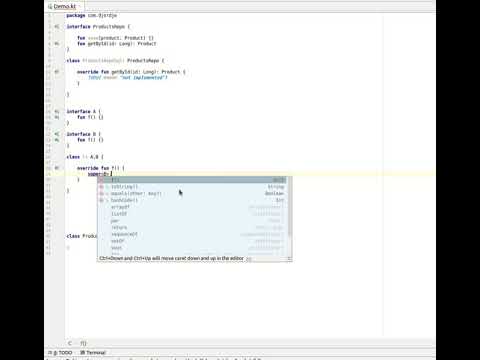Click gutter marker on fun f() under interface A
The width and height of the screenshot is (480, 360).
57,117
